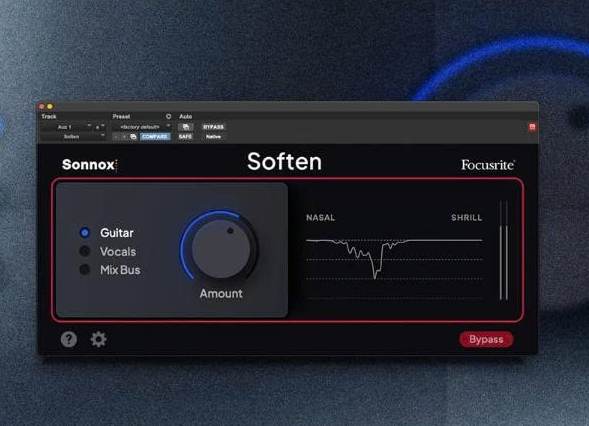Toggle the COMPARE button
The height and width of the screenshot is (426, 589).
(155, 137)
